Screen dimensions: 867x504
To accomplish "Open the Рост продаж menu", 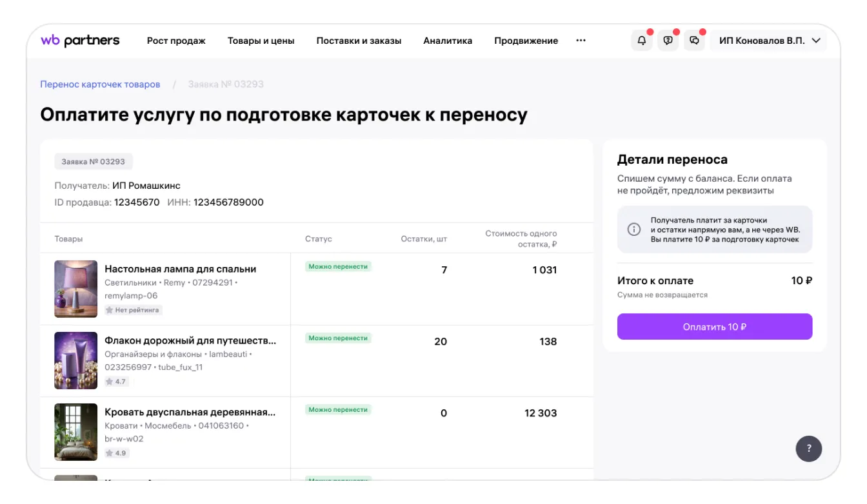I will click(176, 41).
